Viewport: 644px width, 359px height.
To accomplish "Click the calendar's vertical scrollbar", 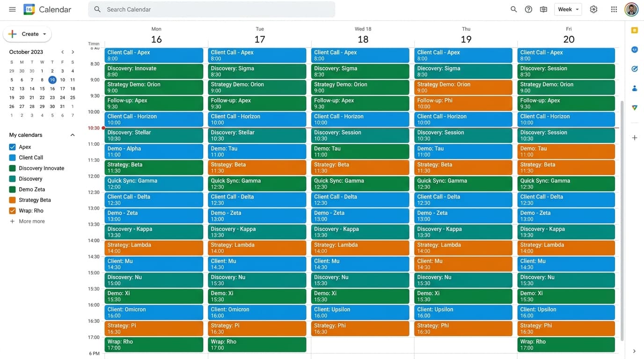I will coord(622,220).
